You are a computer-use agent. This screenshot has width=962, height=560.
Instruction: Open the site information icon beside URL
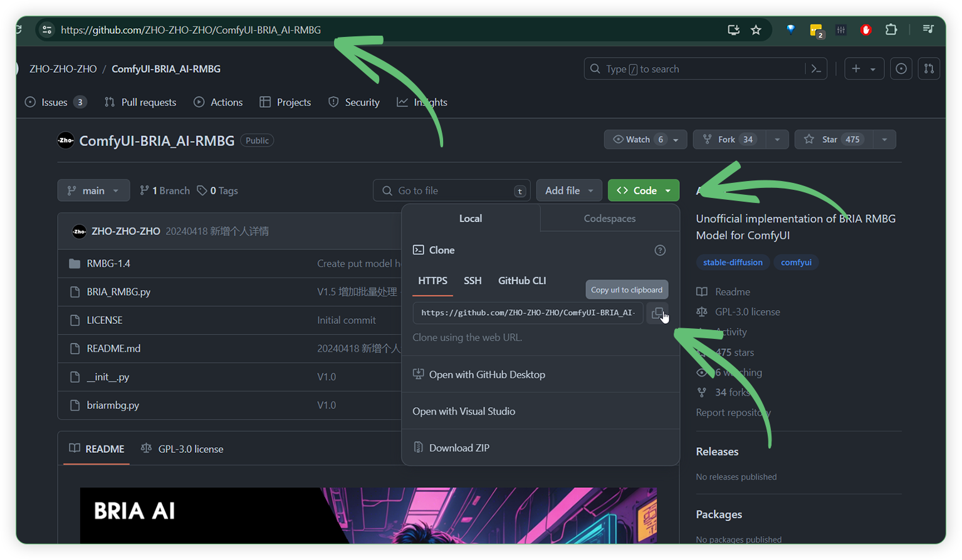tap(47, 29)
